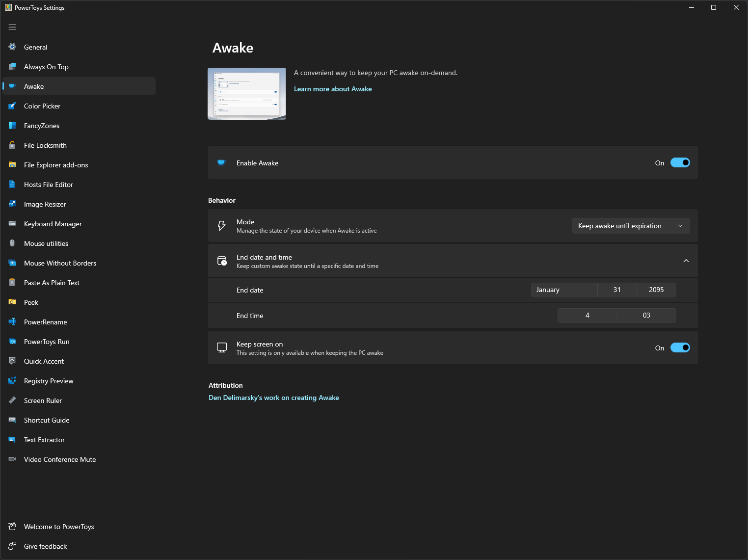748x560 pixels.
Task: Open the Give feedback page
Action: pyautogui.click(x=79, y=546)
